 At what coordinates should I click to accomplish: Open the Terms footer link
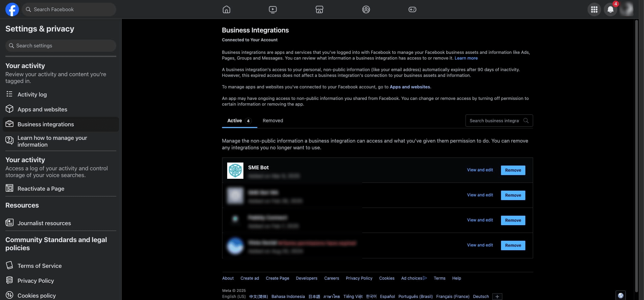[x=439, y=278]
